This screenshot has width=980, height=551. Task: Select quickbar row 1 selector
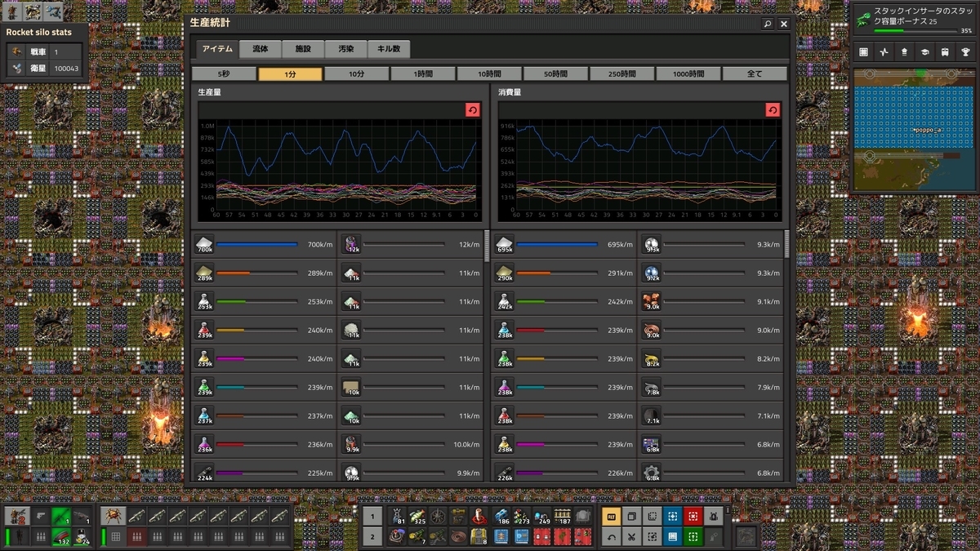click(372, 516)
